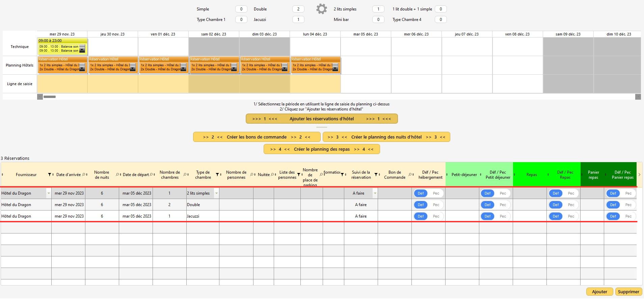This screenshot has height=299, width=644.
Task: Click 'Créer les bons de commande' button
Action: coord(257,137)
